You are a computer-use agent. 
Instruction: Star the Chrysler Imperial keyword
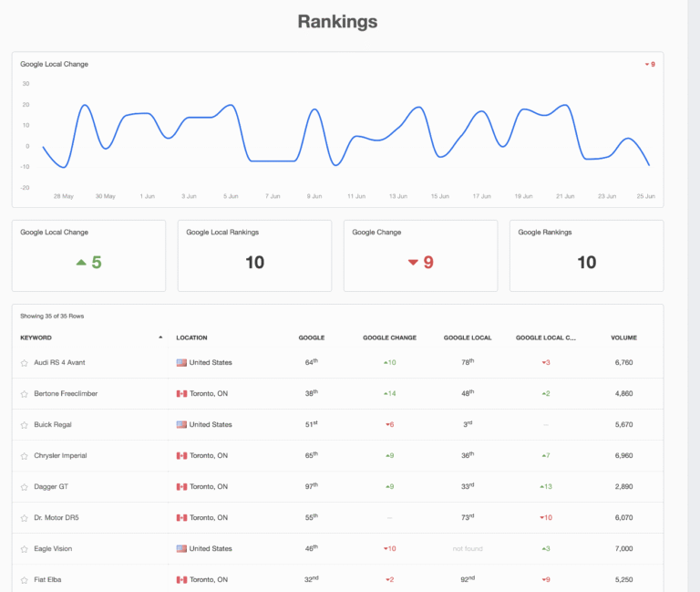pyautogui.click(x=24, y=456)
